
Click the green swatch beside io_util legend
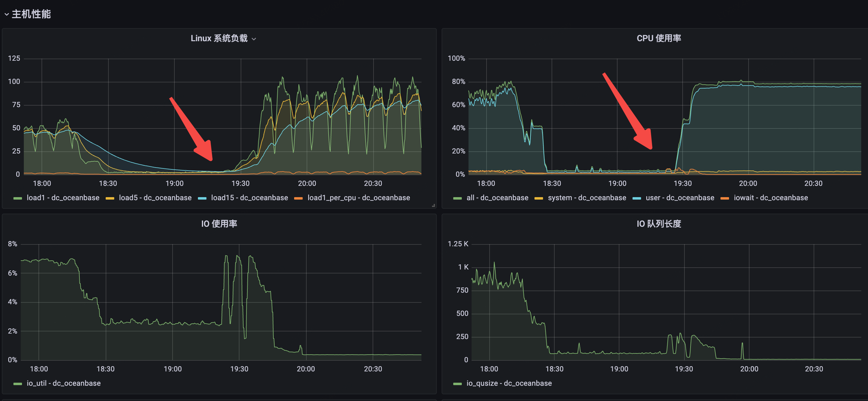coord(17,384)
